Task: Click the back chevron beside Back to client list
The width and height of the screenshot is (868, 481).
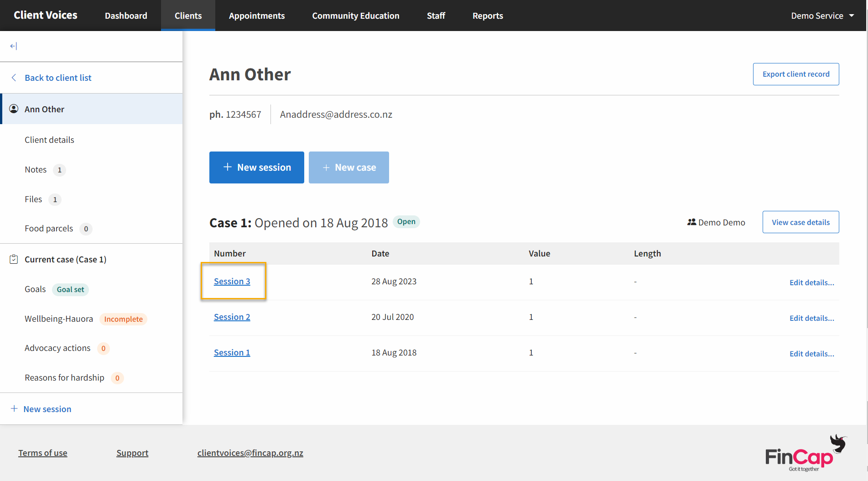Action: pyautogui.click(x=14, y=78)
